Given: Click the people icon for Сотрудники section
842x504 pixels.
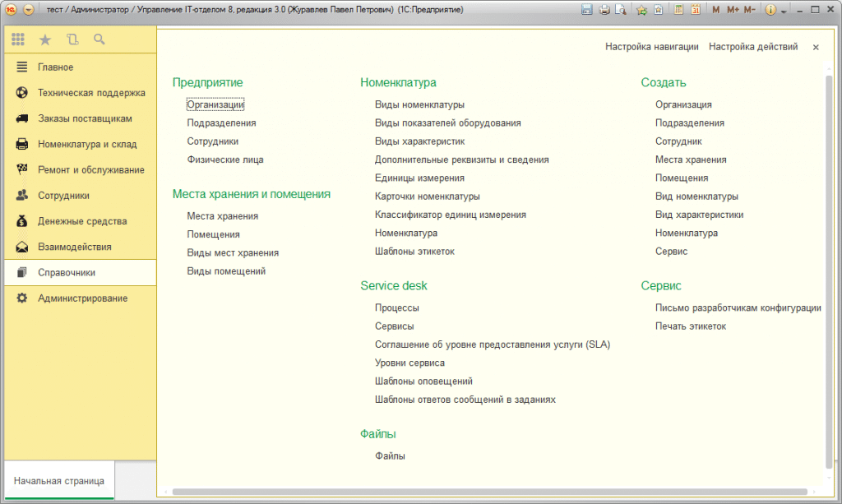Looking at the screenshot, I should tap(22, 196).
